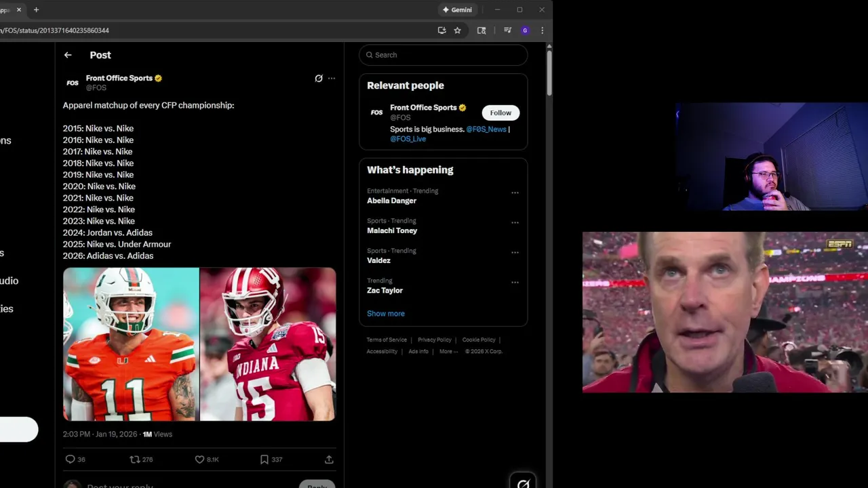Open the Privacy Policy link
This screenshot has width=868, height=488.
[435, 340]
